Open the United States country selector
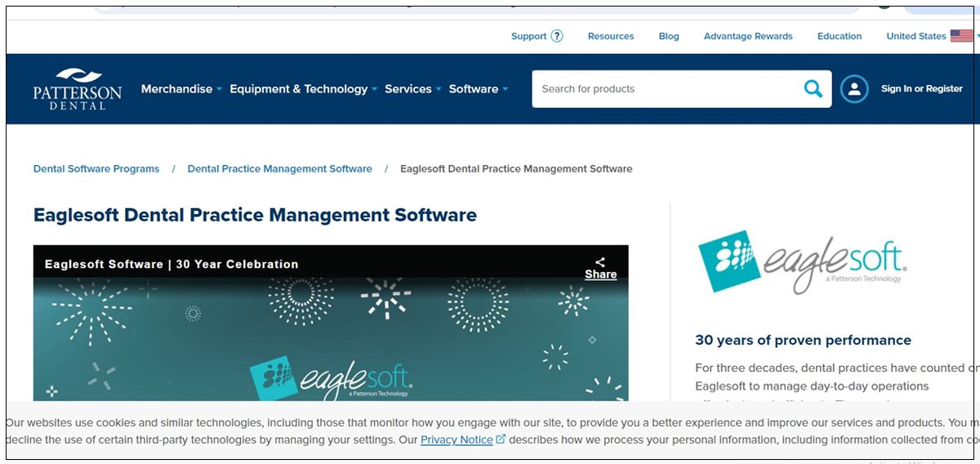980x464 pixels. 932,36
